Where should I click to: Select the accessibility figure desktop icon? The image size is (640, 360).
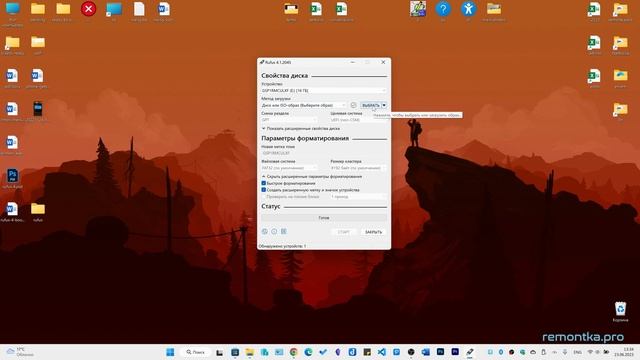468,9
